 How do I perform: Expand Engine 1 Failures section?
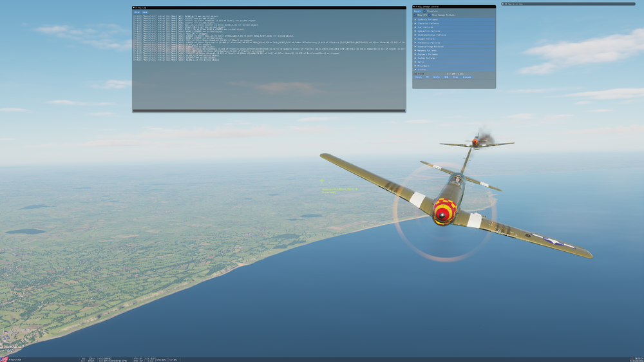coord(454,54)
